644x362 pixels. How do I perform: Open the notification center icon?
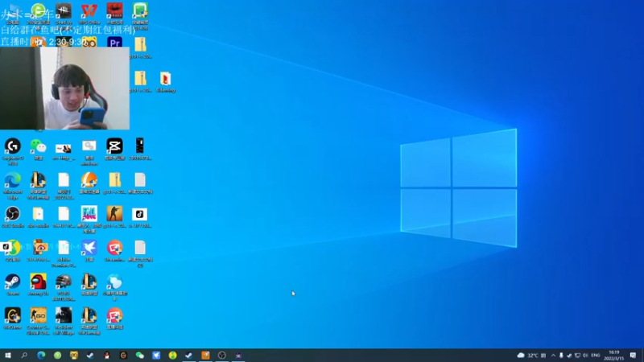[x=633, y=356]
